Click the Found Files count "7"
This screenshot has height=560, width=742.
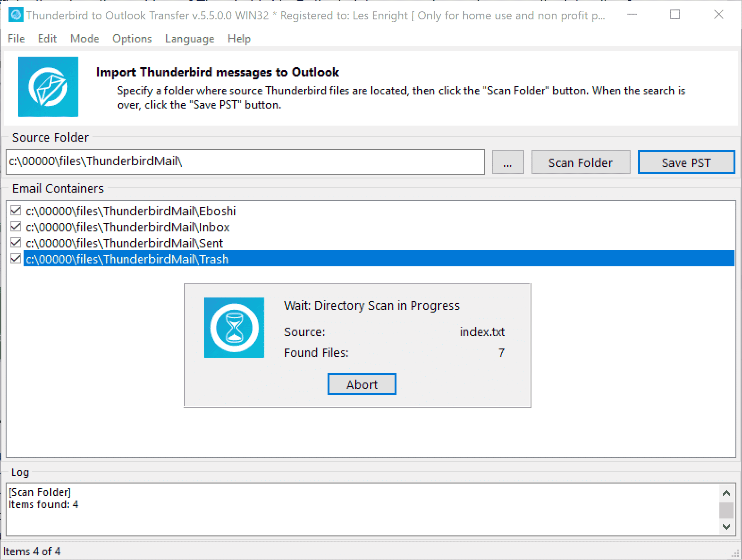pyautogui.click(x=501, y=353)
